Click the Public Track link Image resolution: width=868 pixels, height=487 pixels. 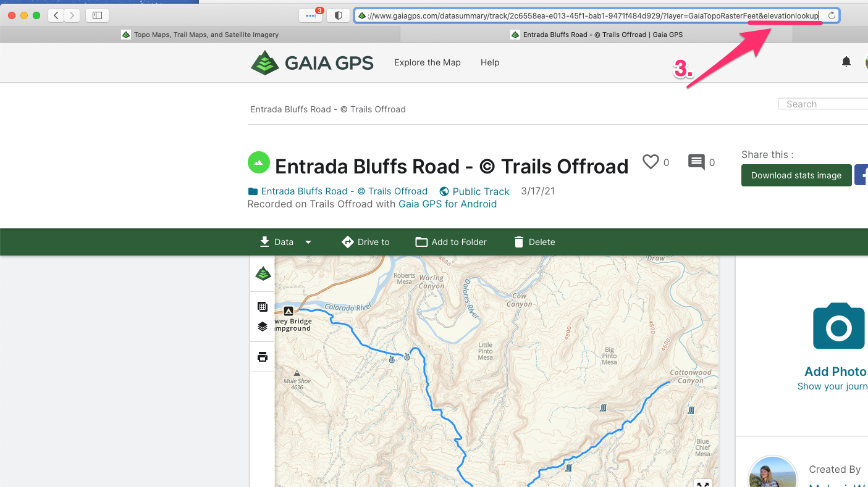point(474,191)
